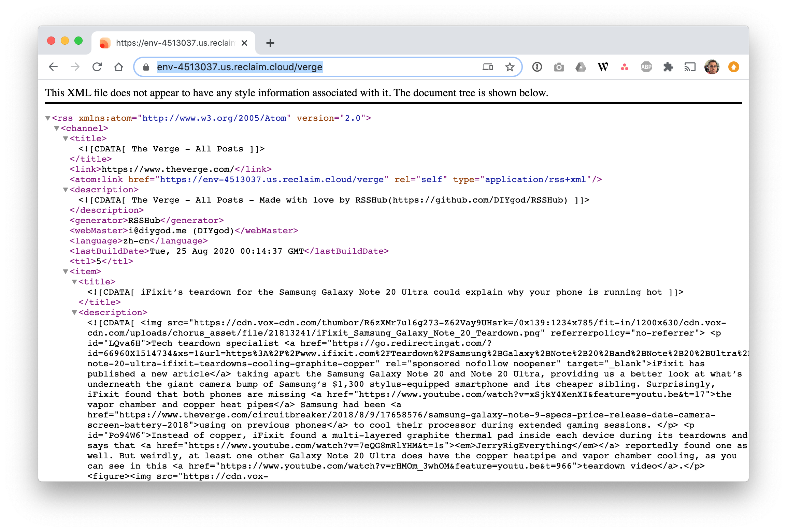Viewport: 787px width, 532px height.
Task: Go back to the previous page
Action: (54, 67)
